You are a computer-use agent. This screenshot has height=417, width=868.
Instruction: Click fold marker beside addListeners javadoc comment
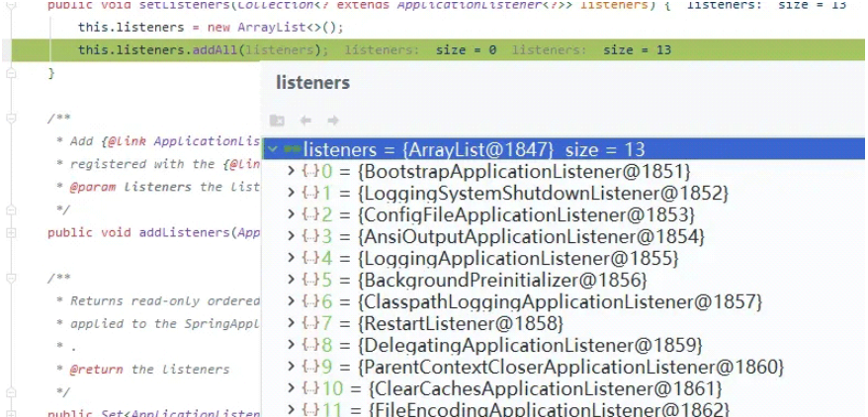(11, 119)
